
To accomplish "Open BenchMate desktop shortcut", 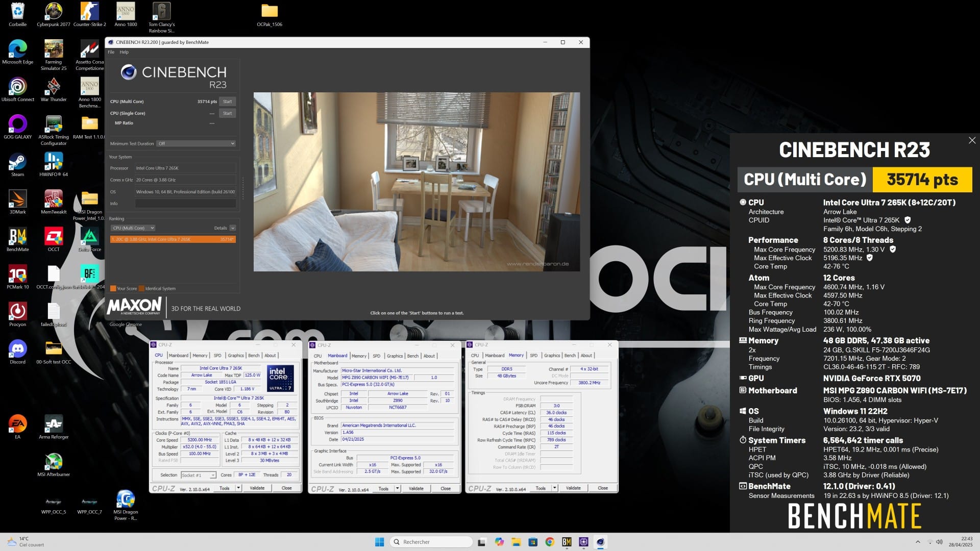I will click(17, 239).
